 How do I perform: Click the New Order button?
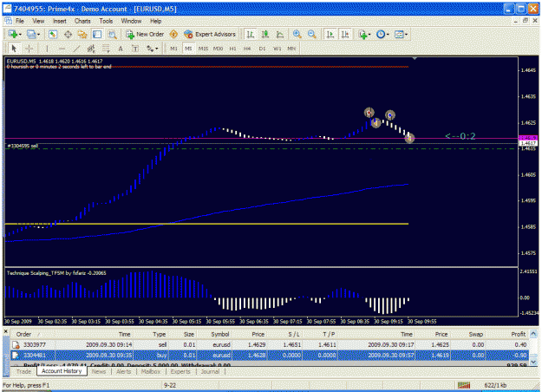click(145, 34)
